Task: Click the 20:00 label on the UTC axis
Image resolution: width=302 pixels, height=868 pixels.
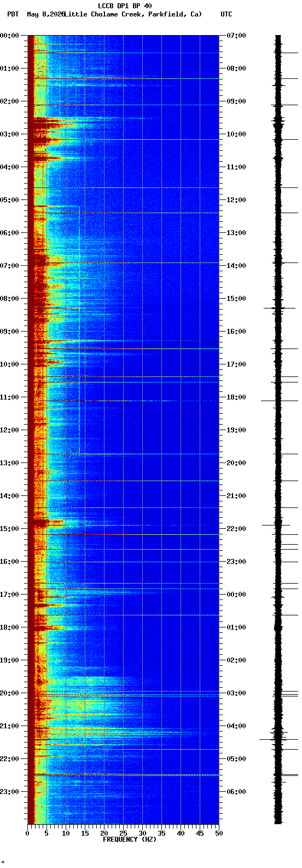Action: point(236,463)
